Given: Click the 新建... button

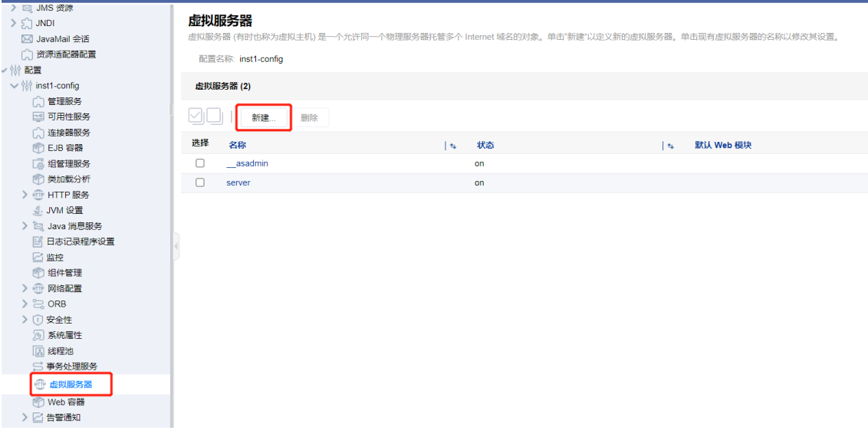Looking at the screenshot, I should (263, 118).
